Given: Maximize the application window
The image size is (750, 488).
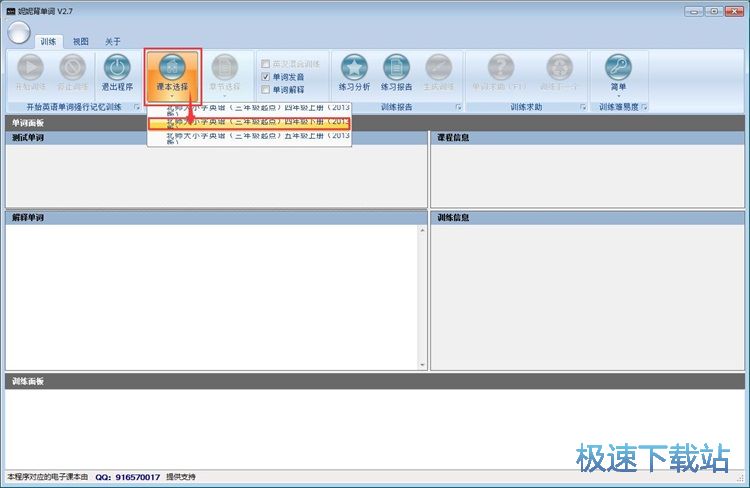Looking at the screenshot, I should pyautogui.click(x=714, y=11).
